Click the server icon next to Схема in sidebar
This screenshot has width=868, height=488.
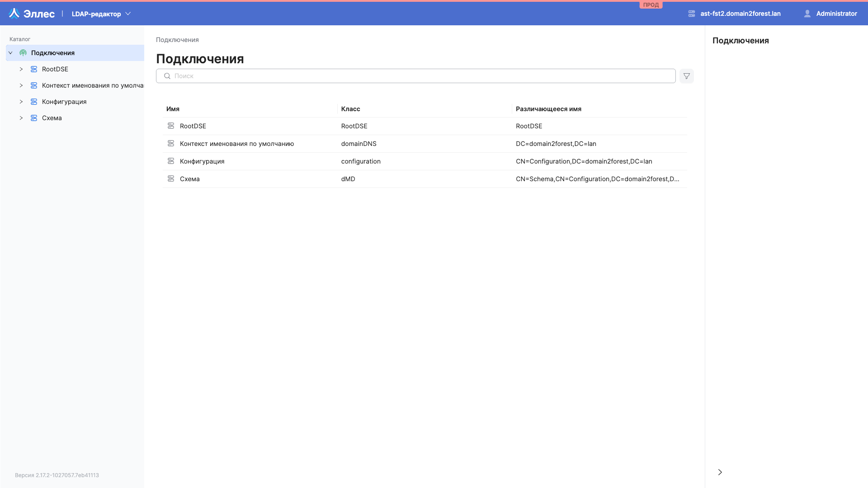point(34,118)
